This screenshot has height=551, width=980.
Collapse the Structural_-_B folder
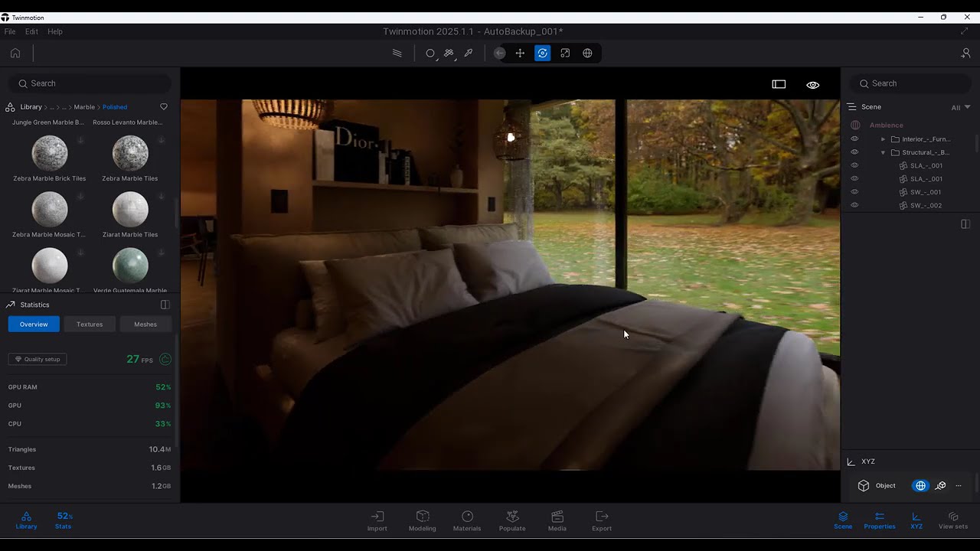pyautogui.click(x=883, y=152)
